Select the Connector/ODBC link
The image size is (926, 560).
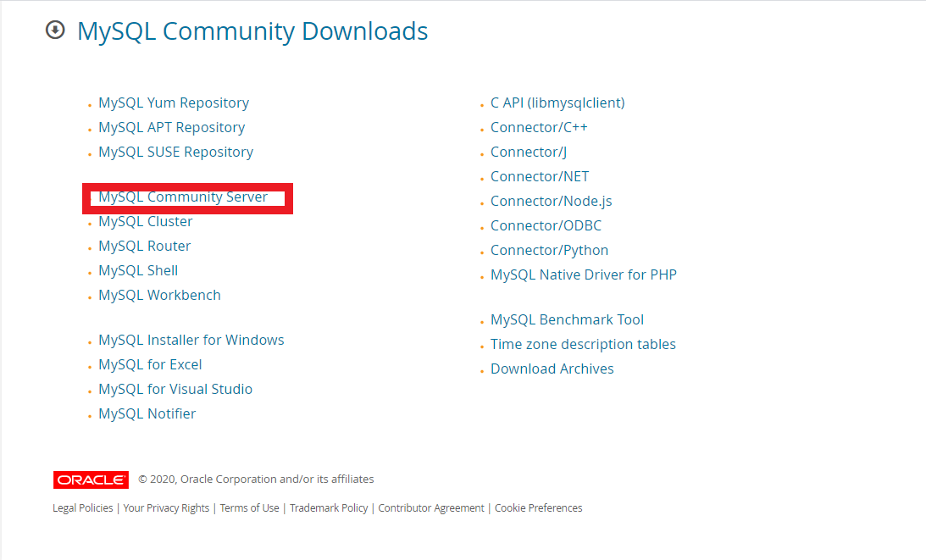coord(546,225)
